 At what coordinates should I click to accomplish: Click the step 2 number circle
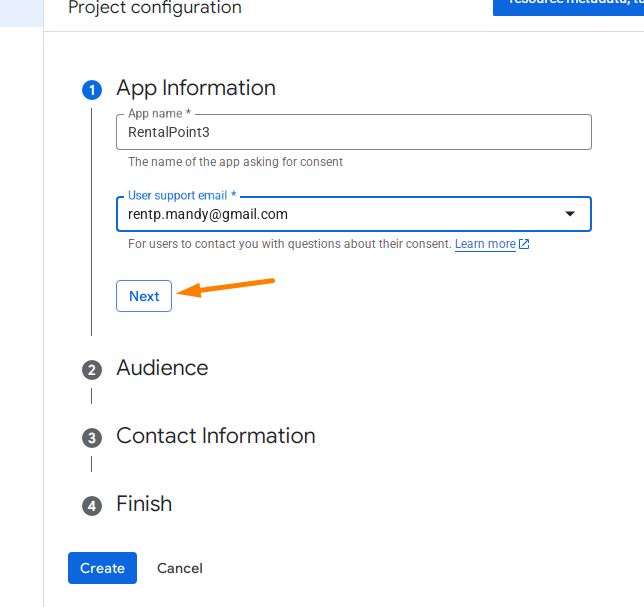[x=92, y=370]
